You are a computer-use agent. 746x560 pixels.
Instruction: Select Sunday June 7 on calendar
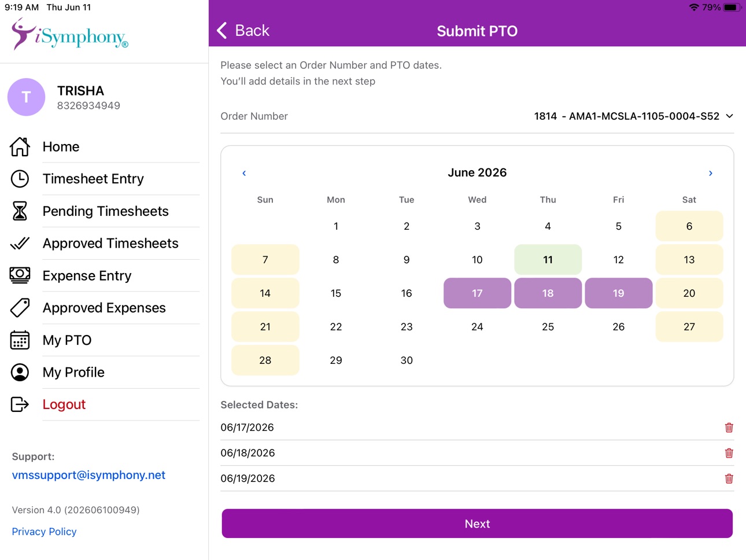[x=265, y=260]
